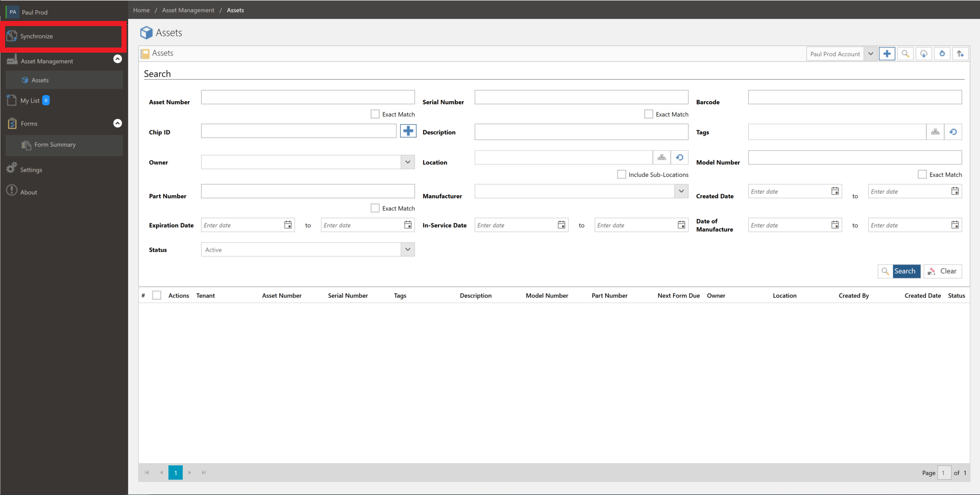
Task: Reset the Tags field with its undo icon
Action: (953, 132)
